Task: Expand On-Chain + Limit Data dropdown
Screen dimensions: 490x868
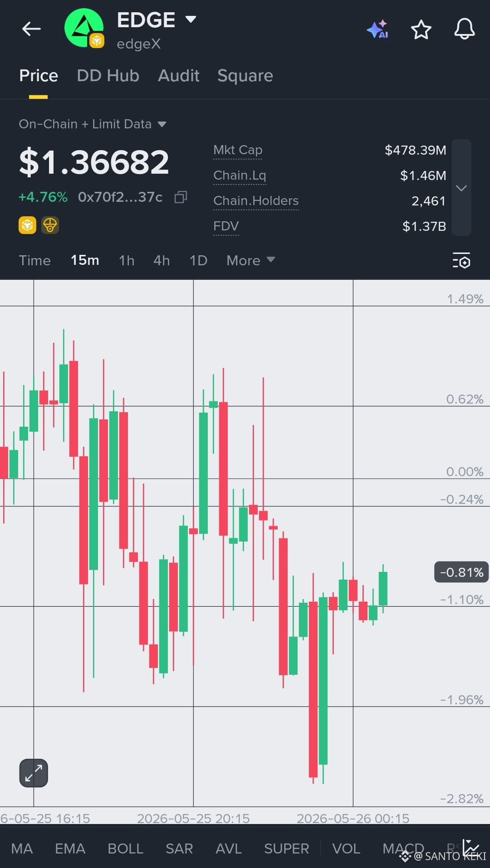Action: pyautogui.click(x=162, y=124)
